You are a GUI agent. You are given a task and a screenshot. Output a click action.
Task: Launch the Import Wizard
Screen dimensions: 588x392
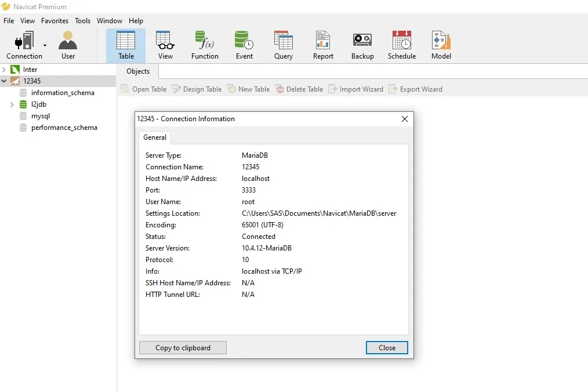356,89
